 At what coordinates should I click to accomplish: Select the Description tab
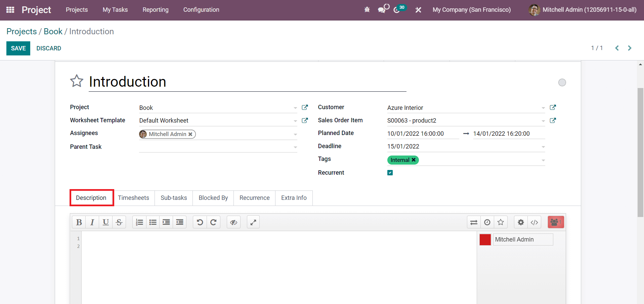point(91,198)
